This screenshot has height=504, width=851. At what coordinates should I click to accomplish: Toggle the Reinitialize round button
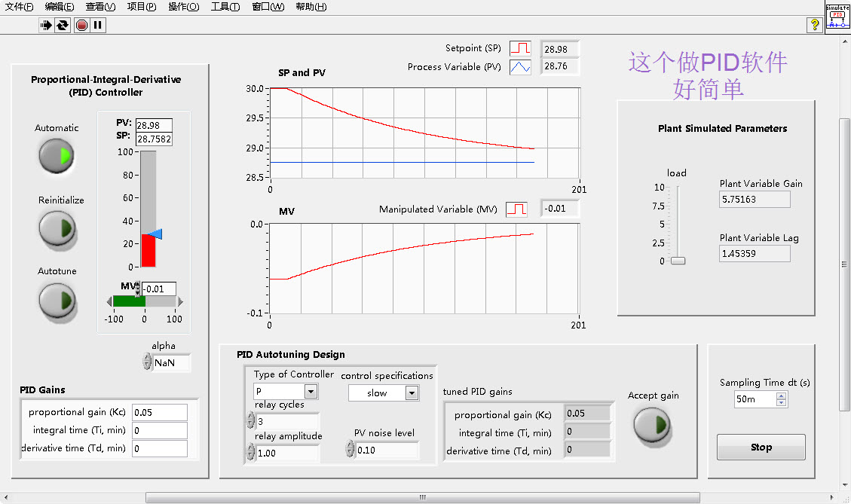[x=57, y=228]
